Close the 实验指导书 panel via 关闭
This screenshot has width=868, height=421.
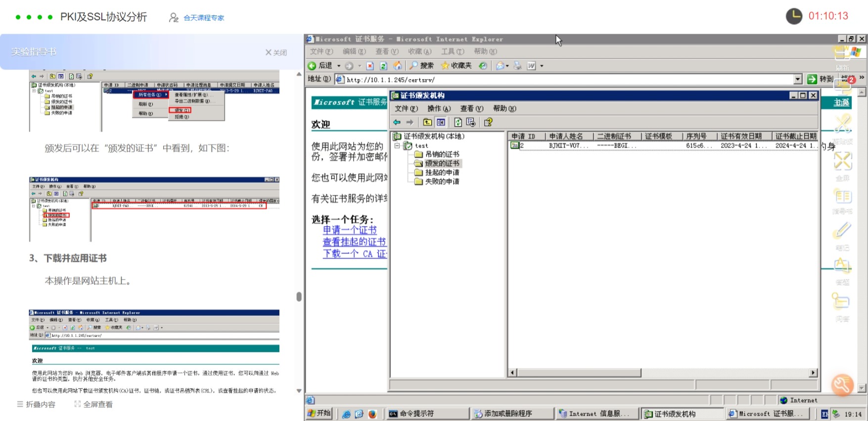click(x=276, y=52)
